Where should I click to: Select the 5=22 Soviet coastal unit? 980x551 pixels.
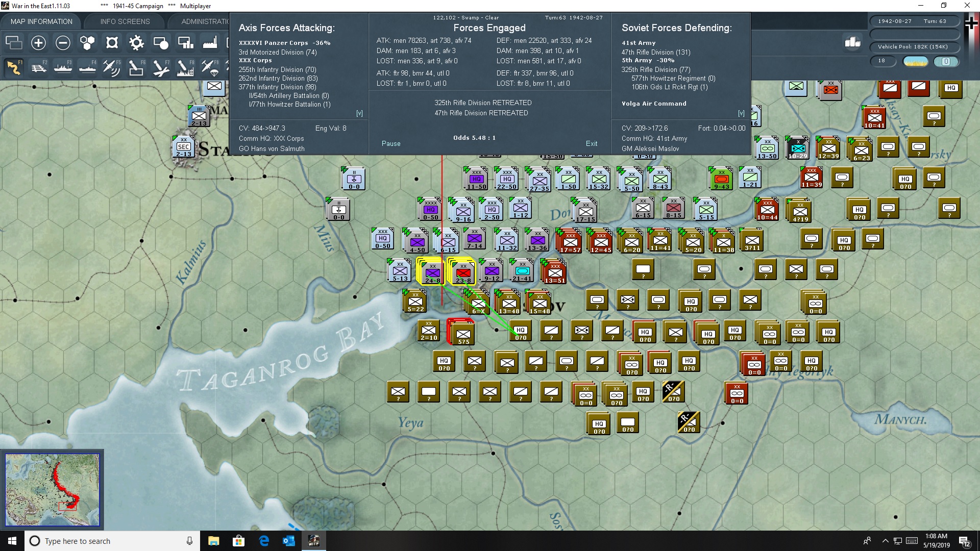[x=415, y=302]
